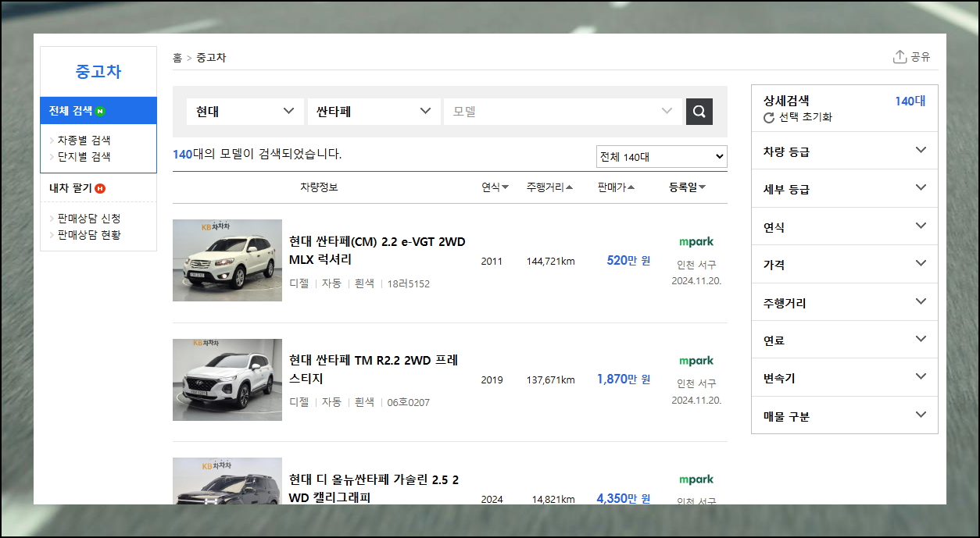980x538 pixels.
Task: Expand the 매물 구분 filter section
Action: (845, 415)
